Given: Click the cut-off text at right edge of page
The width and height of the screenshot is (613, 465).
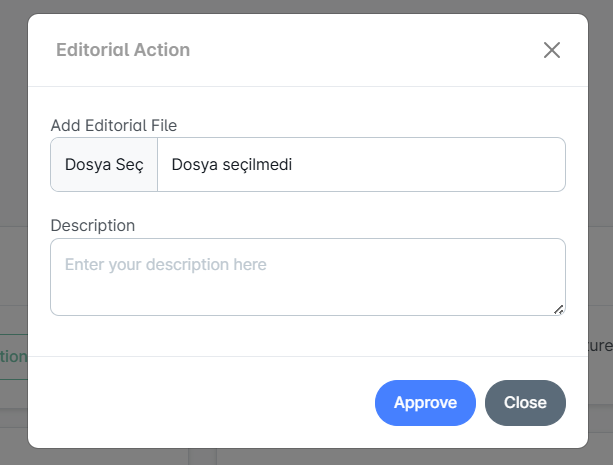Looking at the screenshot, I should (600, 346).
